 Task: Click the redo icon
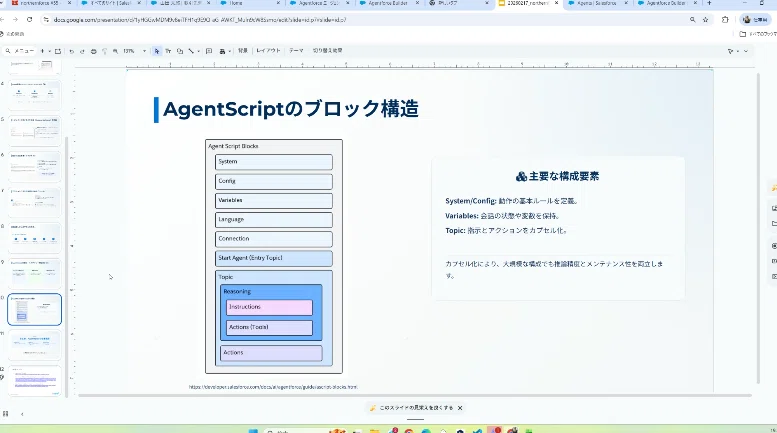point(82,51)
